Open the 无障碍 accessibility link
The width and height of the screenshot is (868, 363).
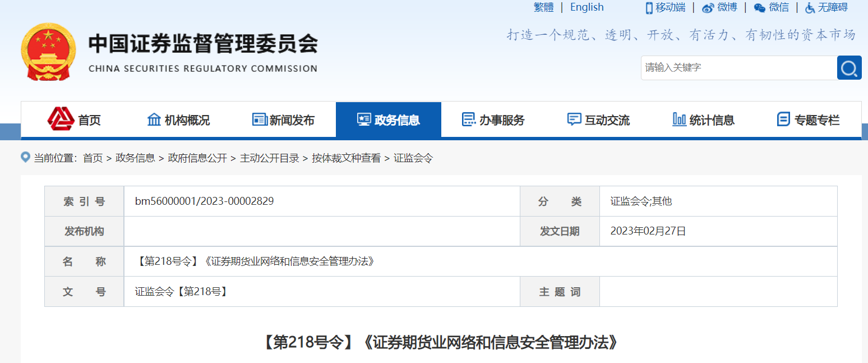click(x=833, y=7)
